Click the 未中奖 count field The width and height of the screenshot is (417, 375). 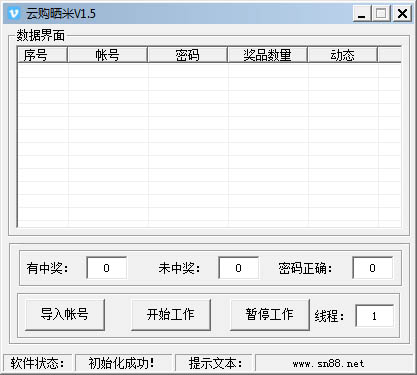(x=238, y=268)
